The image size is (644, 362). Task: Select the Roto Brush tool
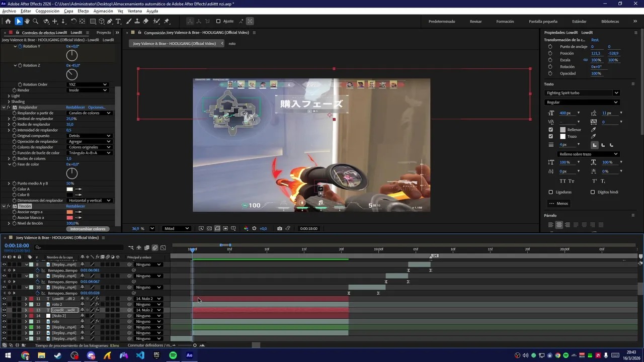156,21
